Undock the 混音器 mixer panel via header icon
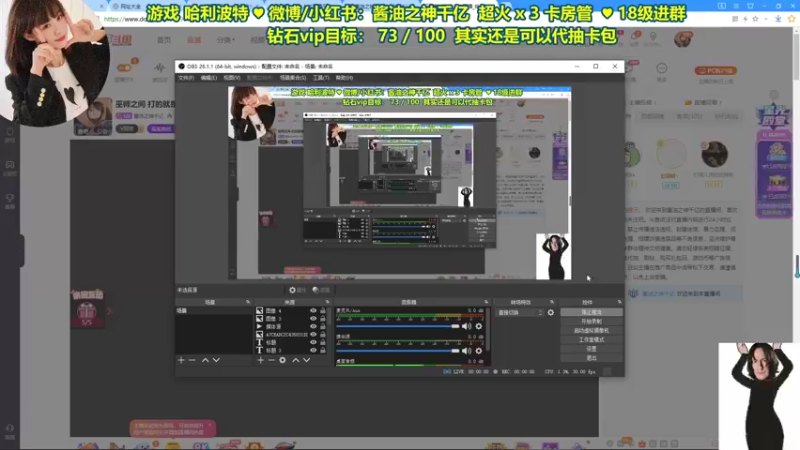 click(486, 302)
